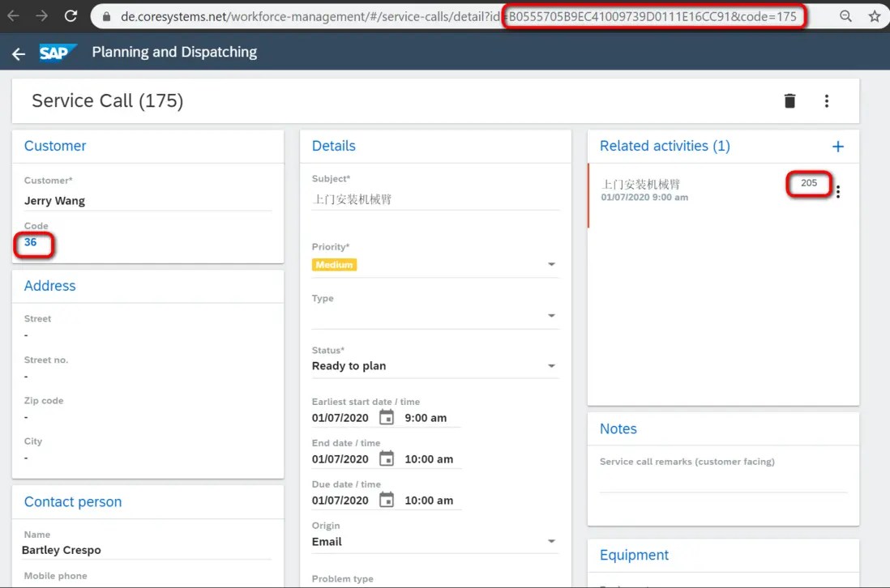Click inside the Subject field
890x588 pixels.
pos(405,198)
